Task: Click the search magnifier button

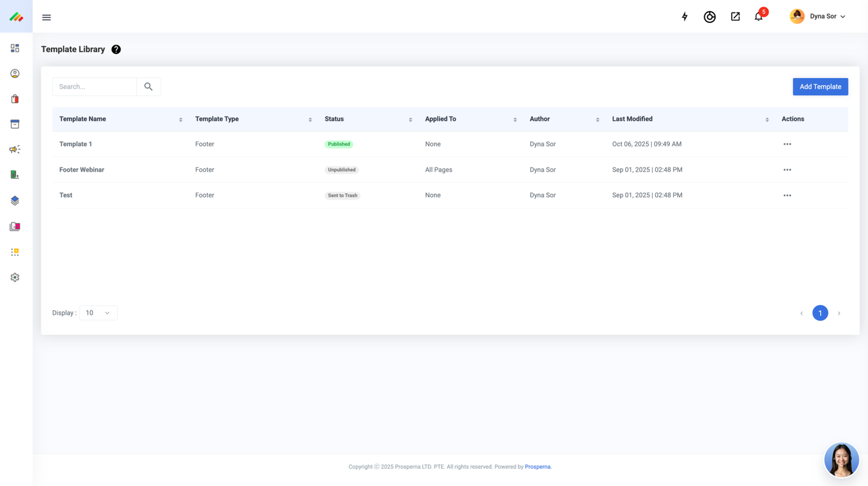Action: pyautogui.click(x=148, y=87)
